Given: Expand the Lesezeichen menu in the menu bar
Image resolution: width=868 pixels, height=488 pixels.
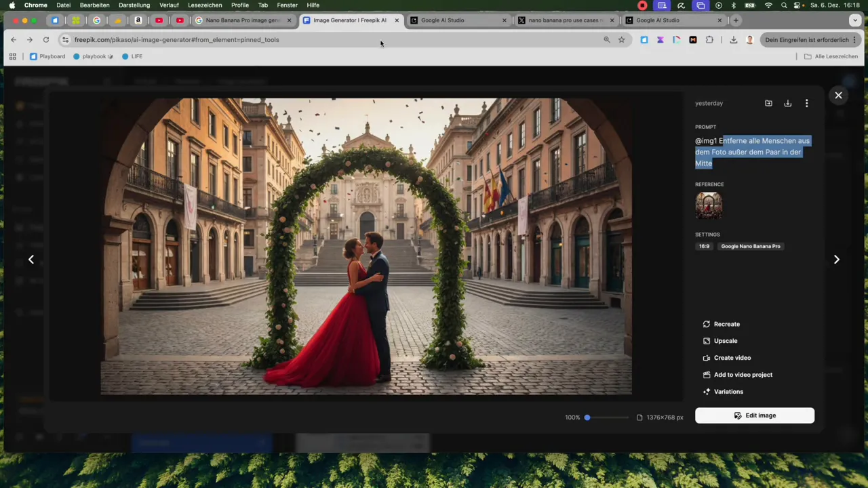Looking at the screenshot, I should (205, 5).
